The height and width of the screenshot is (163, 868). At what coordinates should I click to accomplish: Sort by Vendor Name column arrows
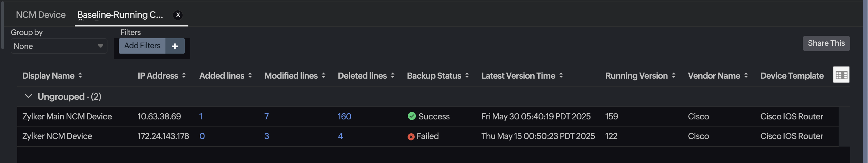pyautogui.click(x=746, y=75)
